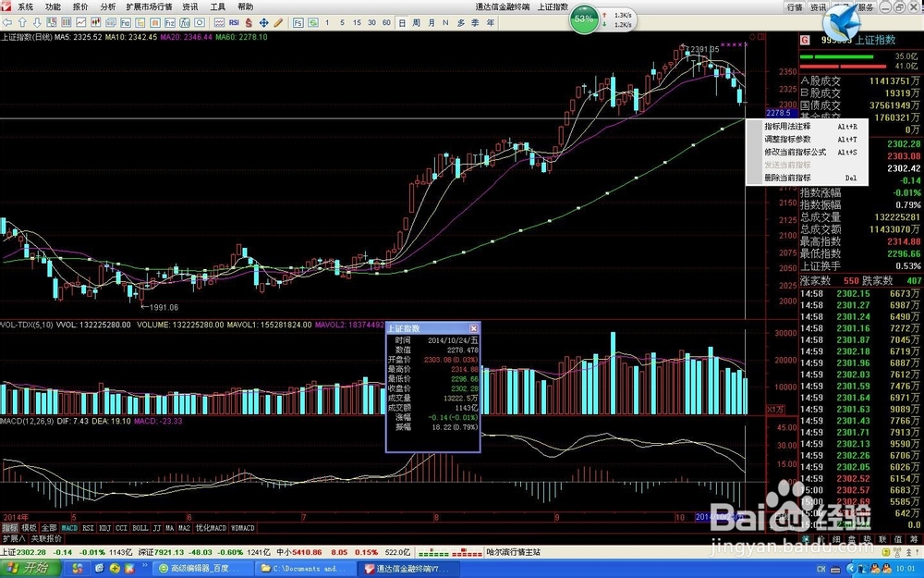This screenshot has width=924, height=578.
Task: Open the candlestick chart toolbar icon
Action: click(95, 22)
